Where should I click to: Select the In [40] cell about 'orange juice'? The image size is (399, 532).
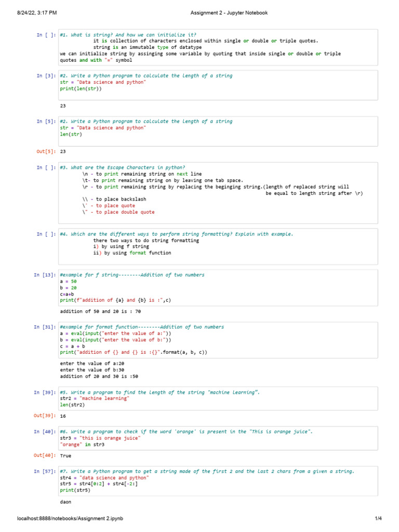[218, 438]
